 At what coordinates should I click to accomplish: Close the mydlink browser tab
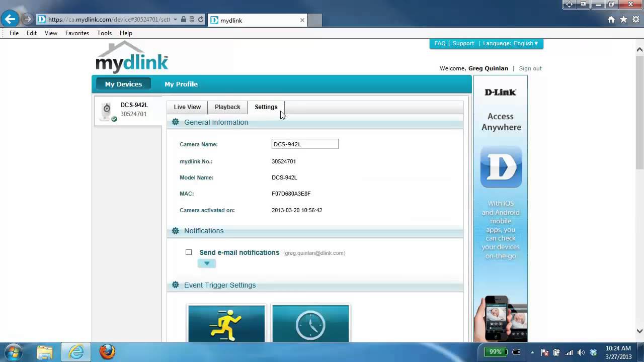tap(302, 20)
